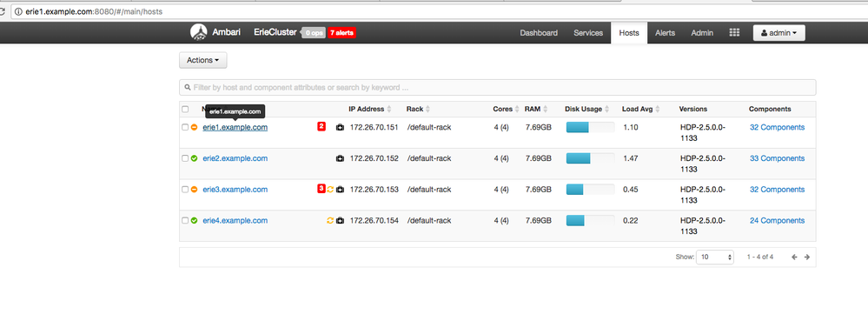Go to previous page arrow
This screenshot has height=328, width=868.
coord(794,257)
